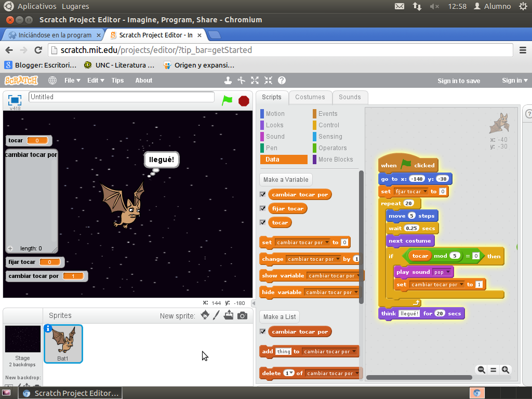Image resolution: width=532 pixels, height=399 pixels.
Task: Upload sprite from file icon
Action: click(x=229, y=315)
